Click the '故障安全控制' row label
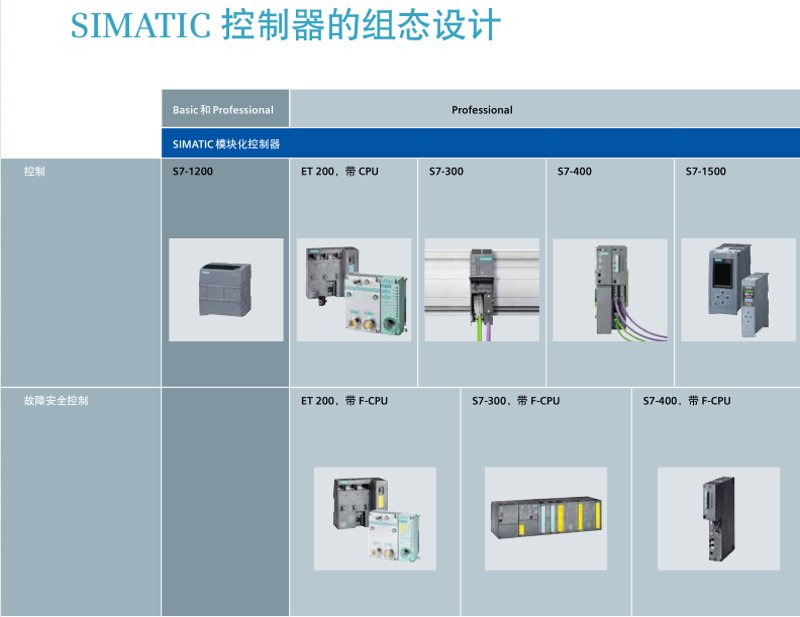This screenshot has height=617, width=800. [56, 401]
